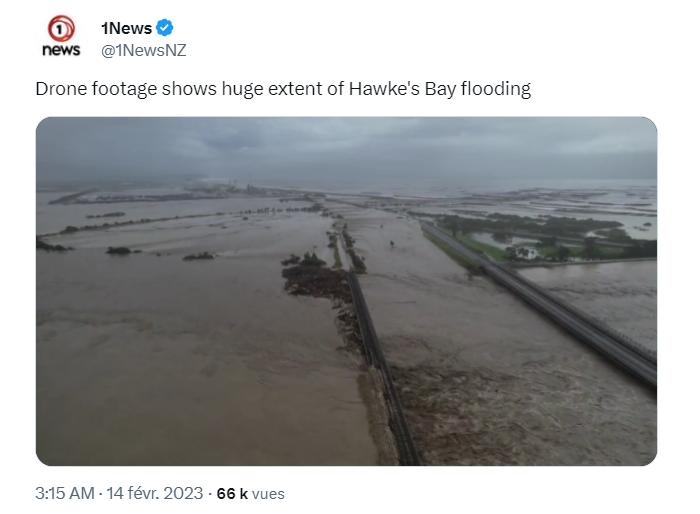Click the 1News profile avatar logo
The width and height of the screenshot is (700, 514).
pyautogui.click(x=61, y=36)
